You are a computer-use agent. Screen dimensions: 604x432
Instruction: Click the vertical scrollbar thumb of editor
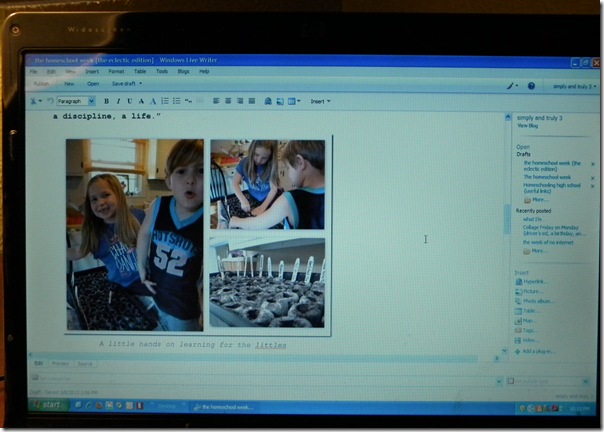point(507,219)
